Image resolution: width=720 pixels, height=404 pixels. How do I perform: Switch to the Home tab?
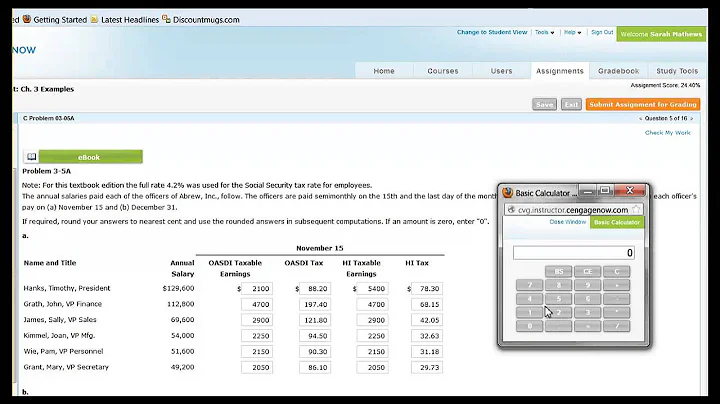coord(384,71)
